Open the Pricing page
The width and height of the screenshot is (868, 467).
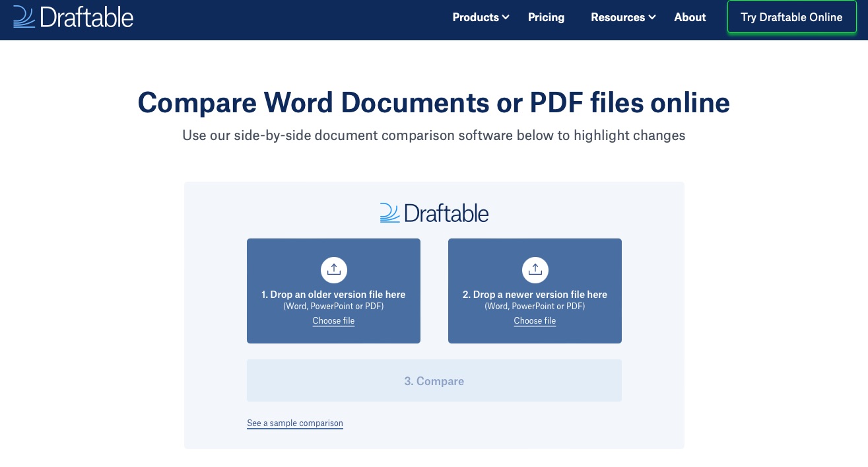(546, 17)
